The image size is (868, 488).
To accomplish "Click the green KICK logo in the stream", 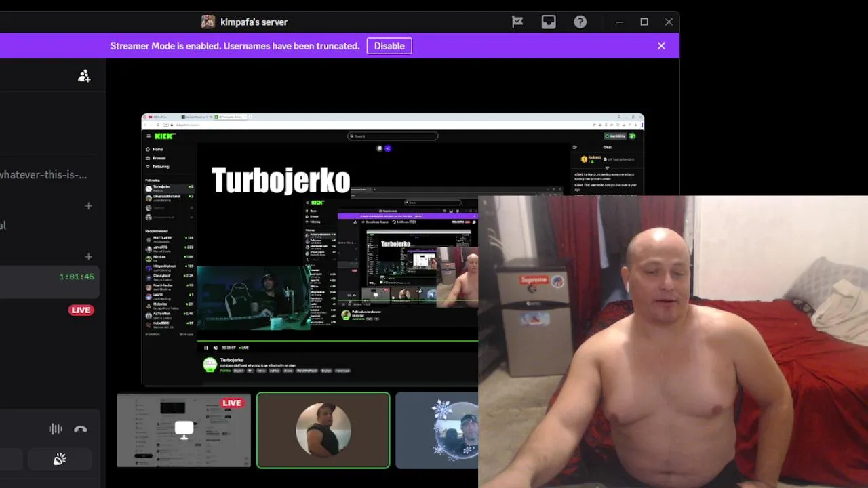I will click(165, 136).
